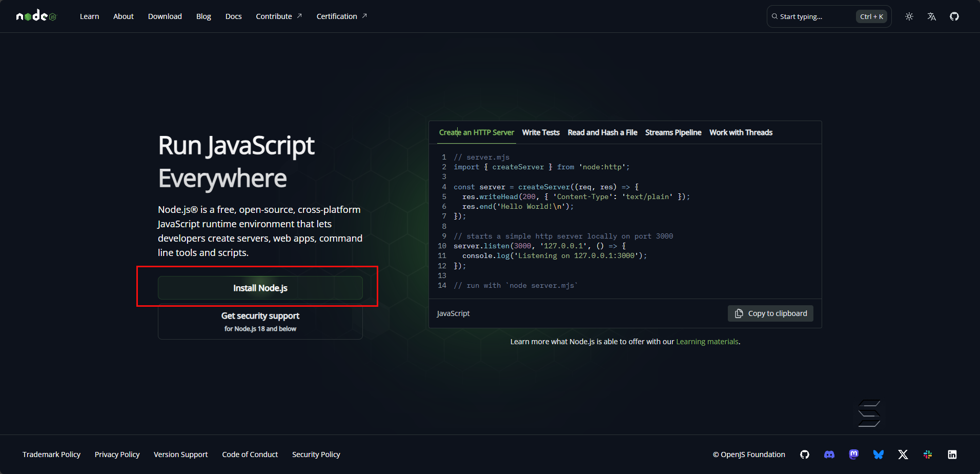Open the LinkedIn icon in the footer
The height and width of the screenshot is (474, 980).
952,455
